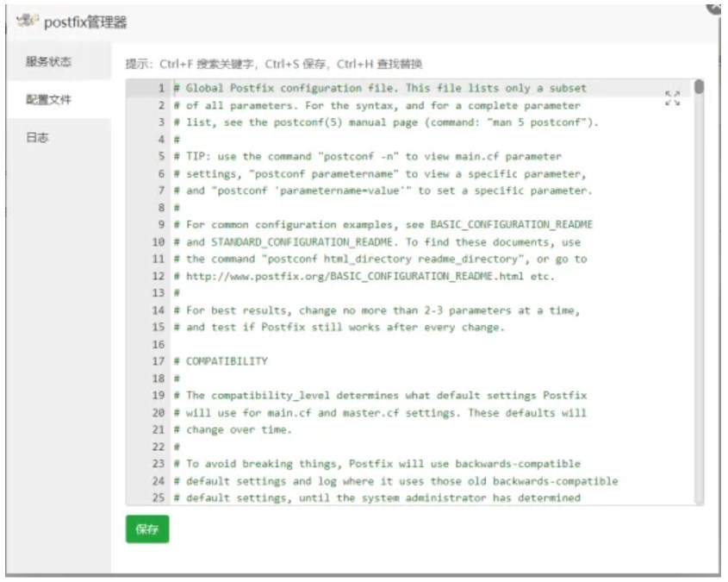
Task: Click line 17 'COMPATIBILITY' heading text
Action: (x=227, y=361)
